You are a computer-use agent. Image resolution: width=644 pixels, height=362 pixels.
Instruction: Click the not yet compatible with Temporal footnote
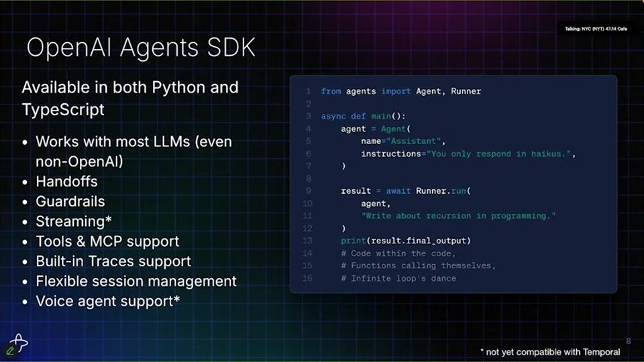[550, 352]
